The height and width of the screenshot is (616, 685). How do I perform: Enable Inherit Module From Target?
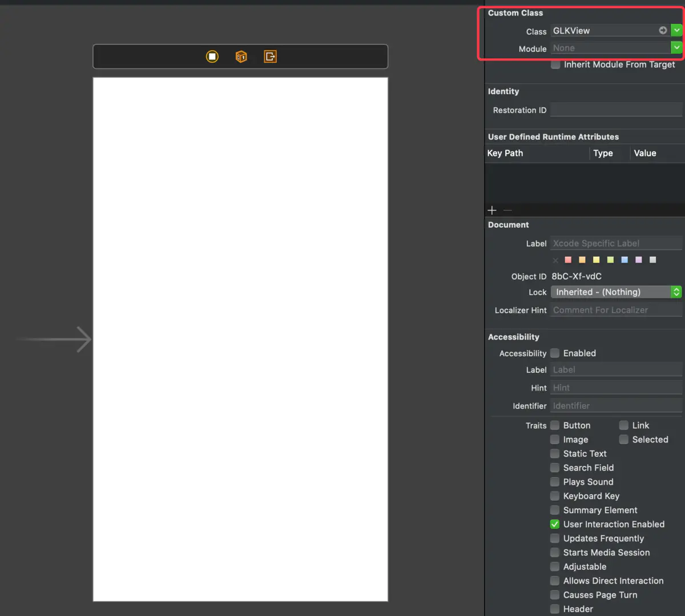[555, 65]
